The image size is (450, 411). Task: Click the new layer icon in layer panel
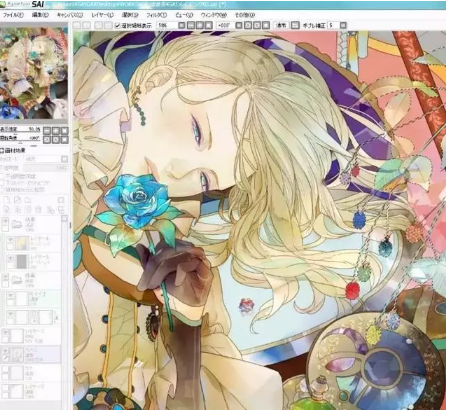tap(7, 200)
